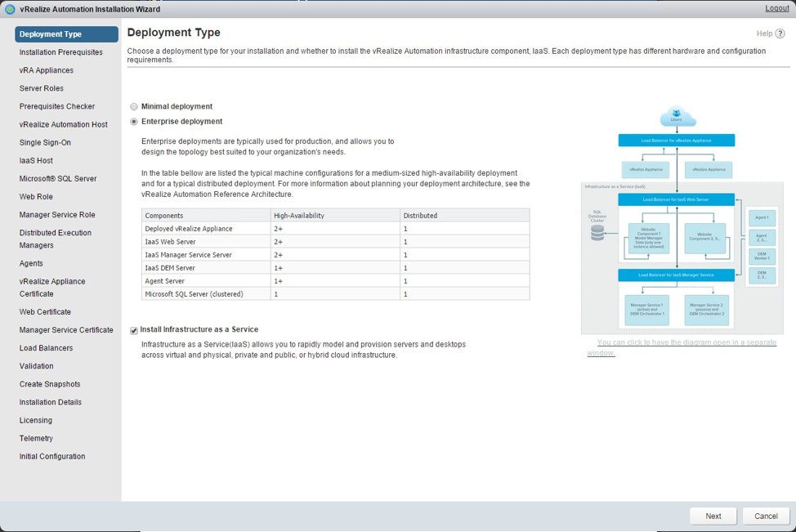The width and height of the screenshot is (796, 532).
Task: Open Single Sign-On step
Action: pos(45,143)
